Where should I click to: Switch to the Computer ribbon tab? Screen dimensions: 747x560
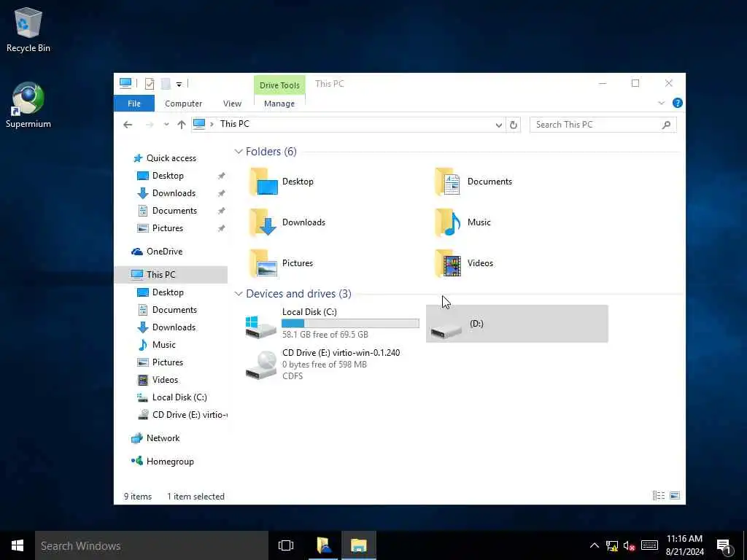click(x=183, y=104)
